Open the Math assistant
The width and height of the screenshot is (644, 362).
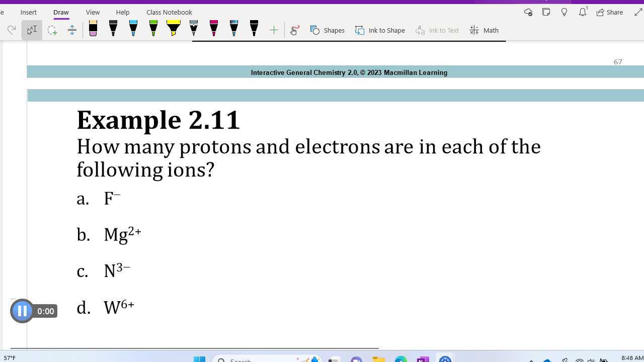tap(484, 30)
